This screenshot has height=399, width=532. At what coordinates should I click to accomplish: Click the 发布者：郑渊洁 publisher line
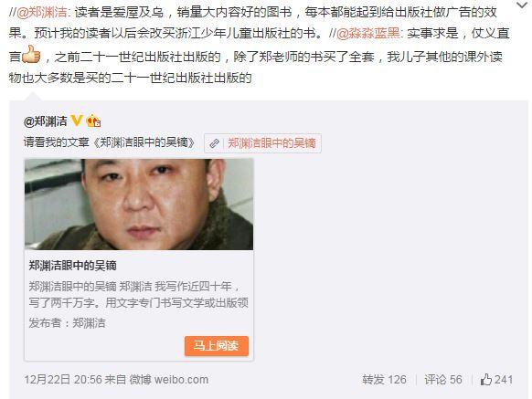coord(67,322)
